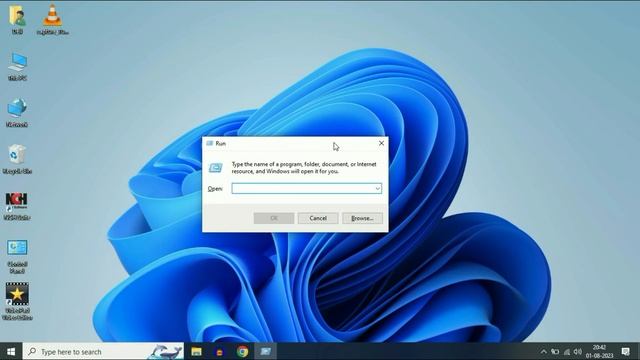This screenshot has height=360, width=640.
Task: Click the Cancel button in Run dialog
Action: [318, 218]
